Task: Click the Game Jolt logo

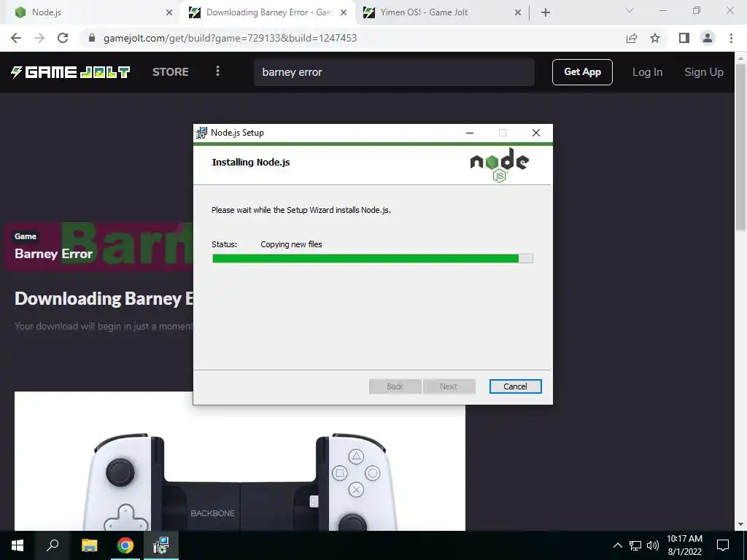Action: coord(71,72)
